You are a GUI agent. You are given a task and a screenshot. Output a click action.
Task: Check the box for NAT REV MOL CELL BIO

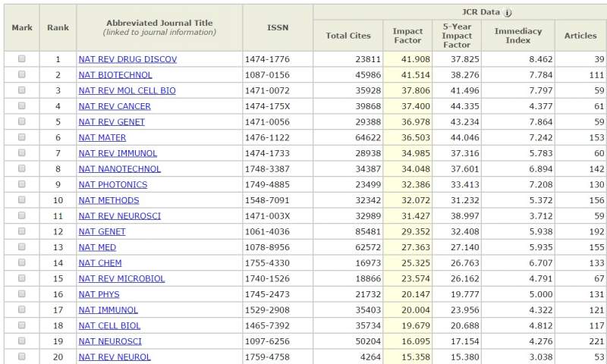(x=22, y=90)
